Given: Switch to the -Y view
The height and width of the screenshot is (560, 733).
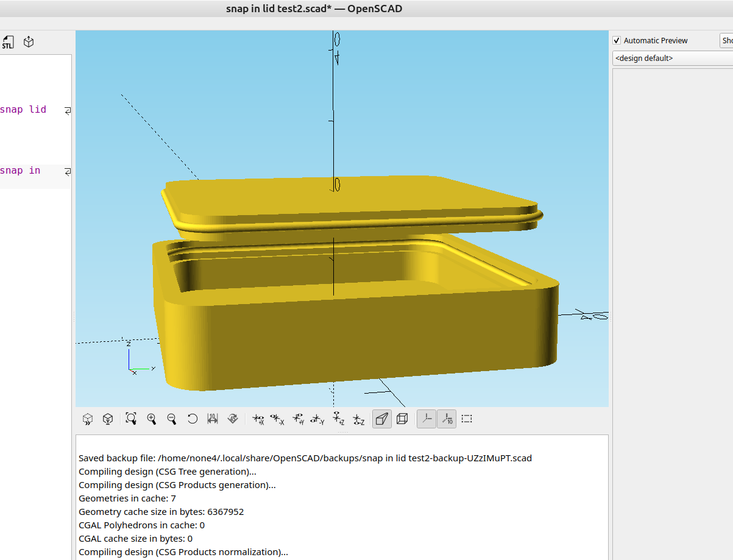Looking at the screenshot, I should [317, 419].
